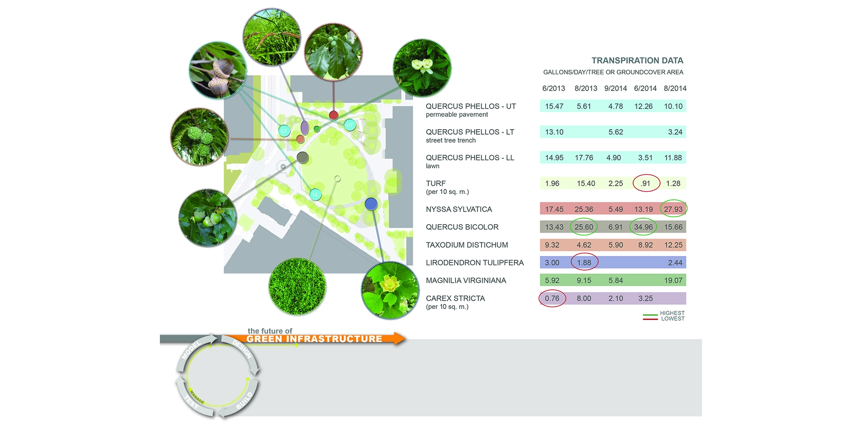
Task: Click the cyan UT marker on the map
Action: 349,125
